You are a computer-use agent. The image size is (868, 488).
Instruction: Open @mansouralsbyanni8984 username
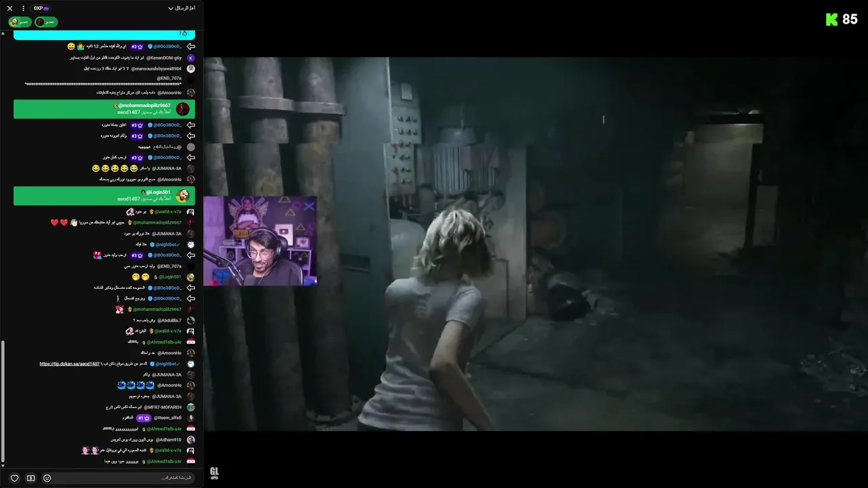tap(157, 68)
